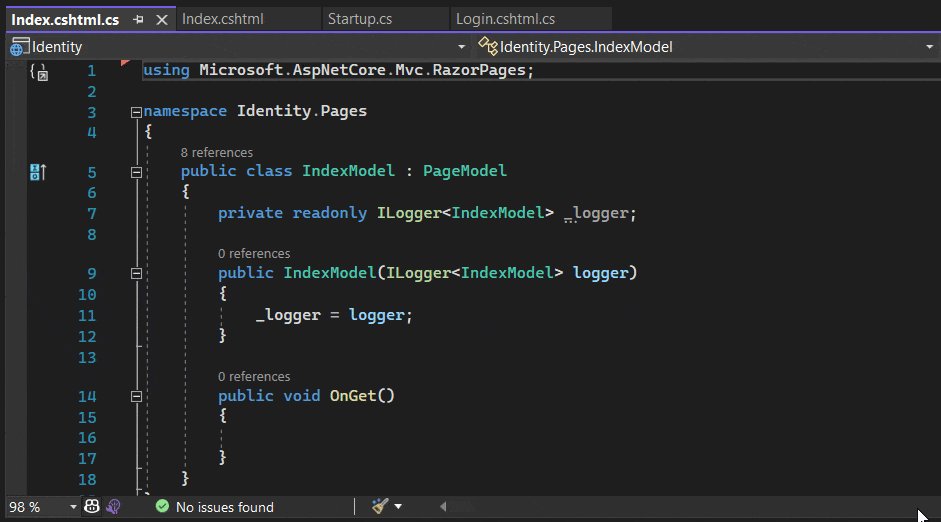
Task: Open the Startup.cs tab
Action: (x=360, y=19)
